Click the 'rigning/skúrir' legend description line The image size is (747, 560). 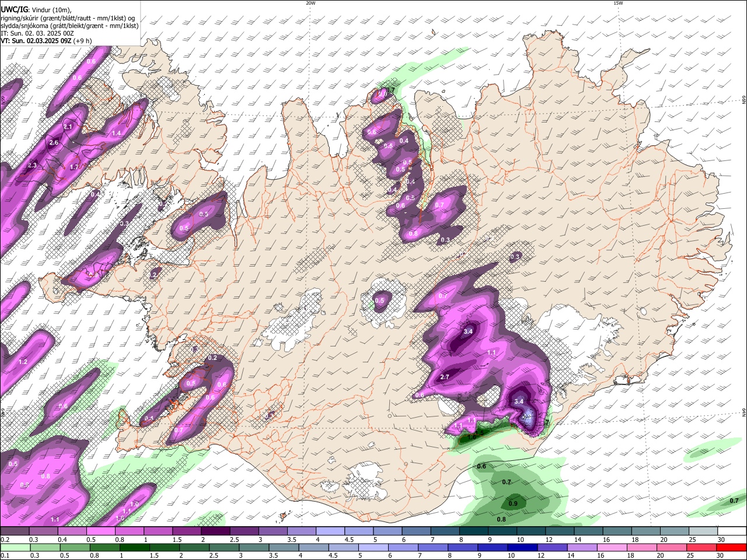pyautogui.click(x=67, y=17)
